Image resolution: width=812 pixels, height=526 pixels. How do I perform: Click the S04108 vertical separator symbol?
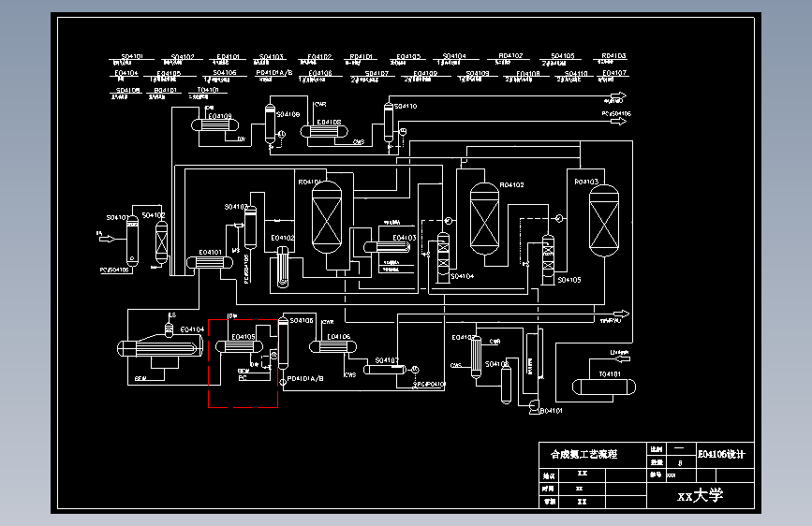tap(270, 124)
